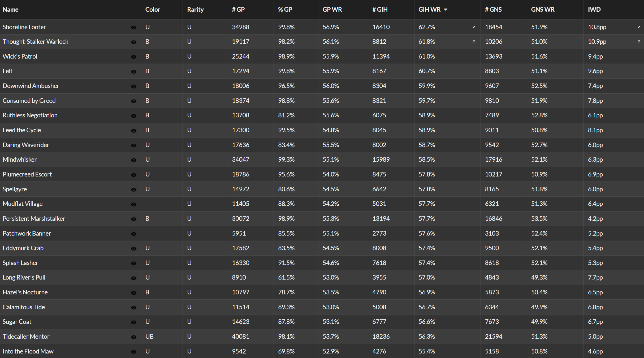Click the eye icon for Wick's Patrol
The height and width of the screenshot is (358, 644).
[134, 57]
